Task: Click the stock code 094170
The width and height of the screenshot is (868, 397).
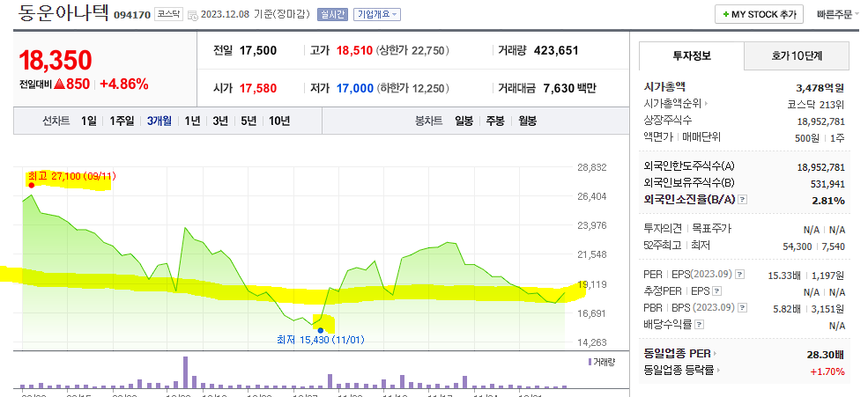Action: [132, 15]
